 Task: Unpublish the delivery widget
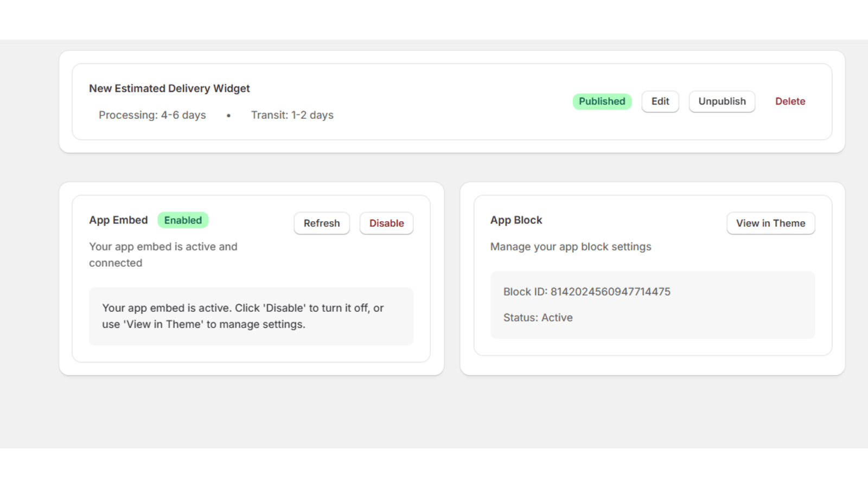(722, 101)
